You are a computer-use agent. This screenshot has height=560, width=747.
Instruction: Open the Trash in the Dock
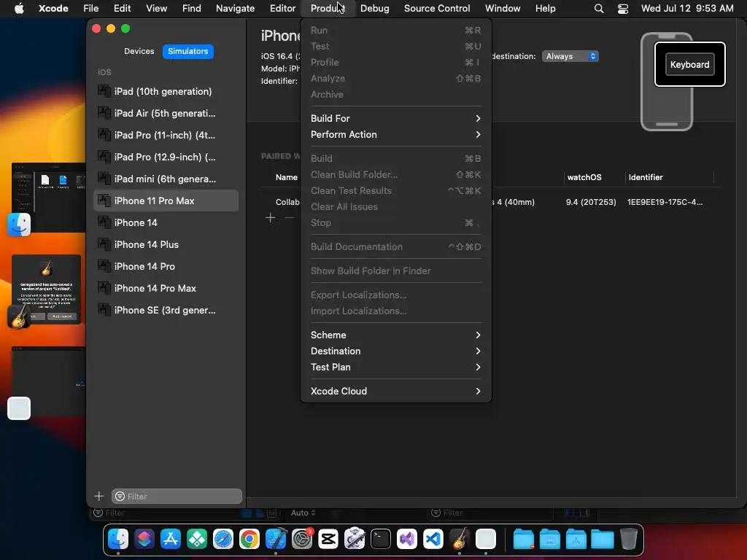[x=629, y=540]
